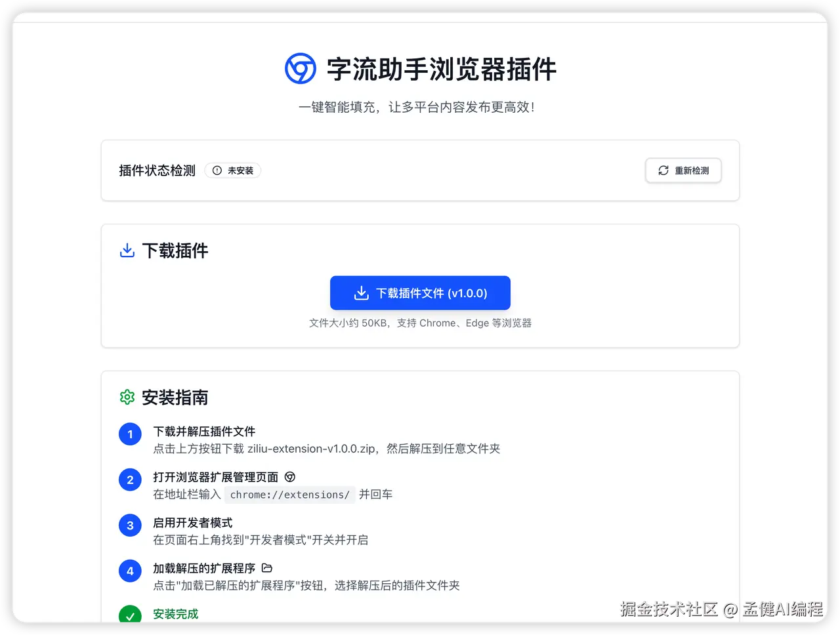Click the 安装完成 green text
Screen dimensions: 840x635
[x=175, y=614]
